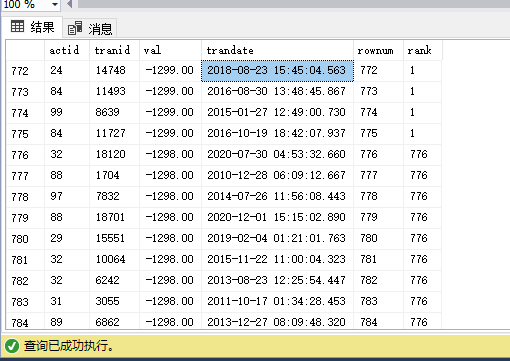Image resolution: width=510 pixels, height=361 pixels.
Task: Switch to the 消息 tab
Action: (x=90, y=28)
